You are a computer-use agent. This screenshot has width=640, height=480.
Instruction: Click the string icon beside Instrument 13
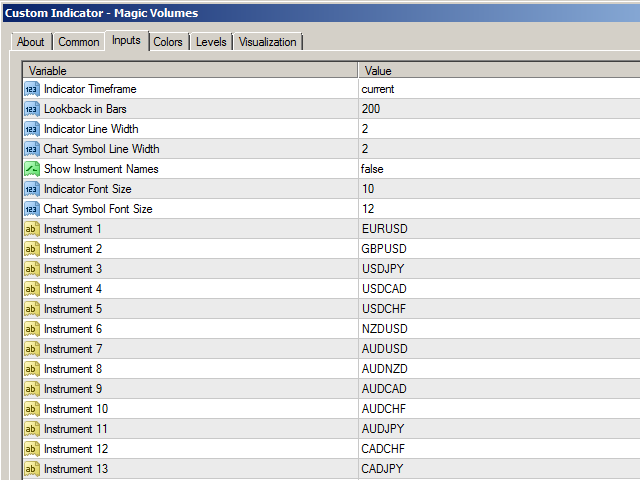point(32,469)
